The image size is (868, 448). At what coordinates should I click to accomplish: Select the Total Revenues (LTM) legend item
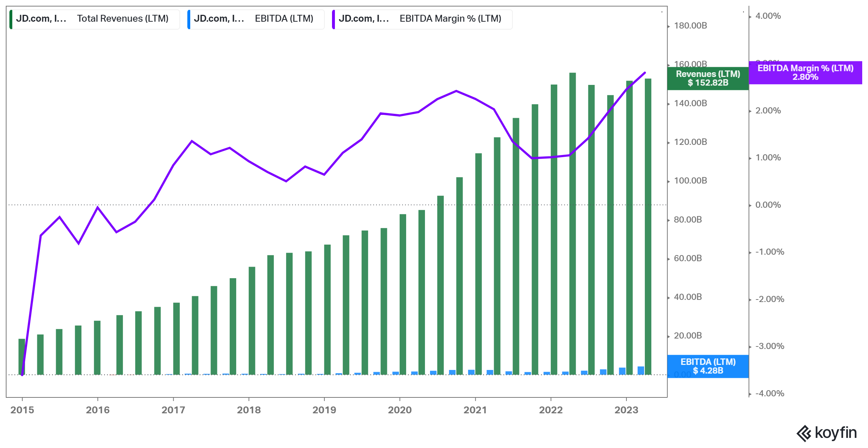[122, 19]
